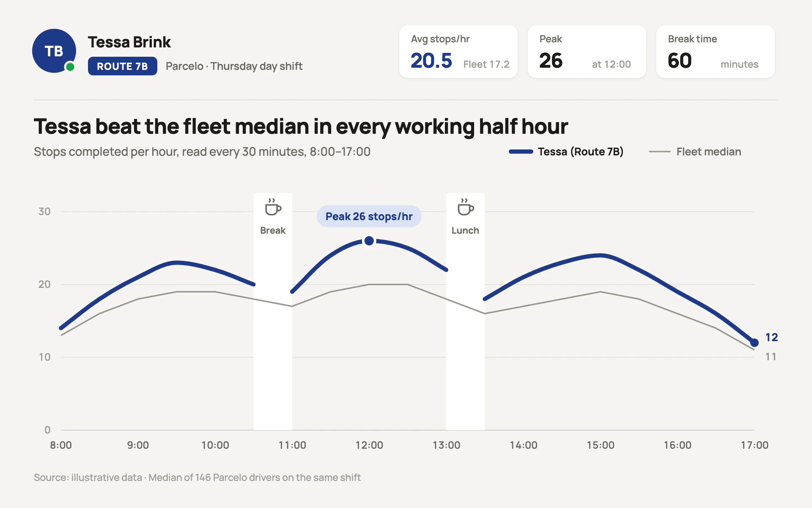Click the Lunch coffee cup icon

point(465,207)
